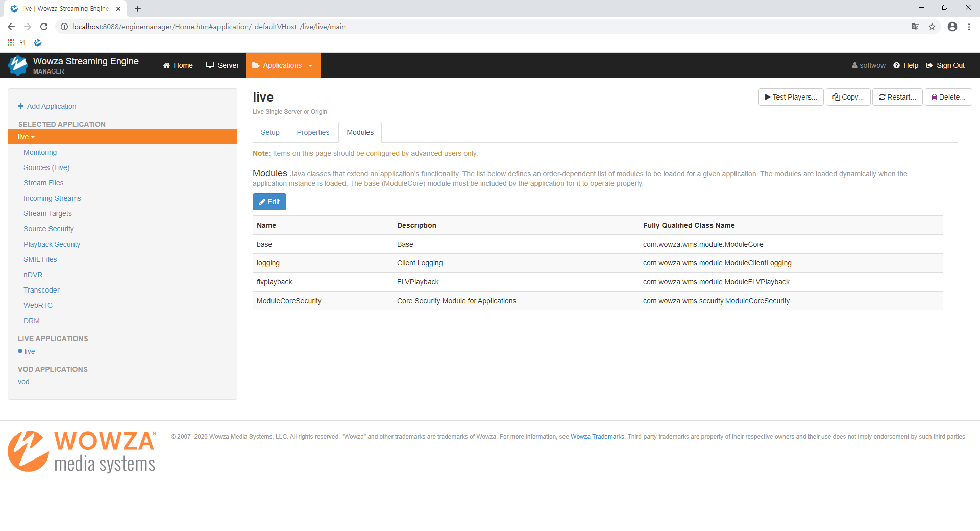Click com.wowza.wms.security.ModuleCoreSecurity class name
Image resolution: width=980 pixels, height=531 pixels.
(717, 301)
